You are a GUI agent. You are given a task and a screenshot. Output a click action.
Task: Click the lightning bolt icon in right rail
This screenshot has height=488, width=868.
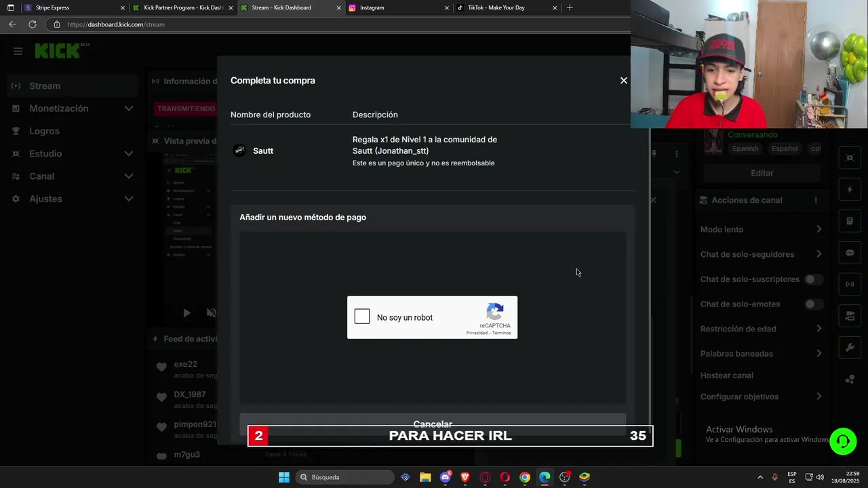tap(850, 190)
